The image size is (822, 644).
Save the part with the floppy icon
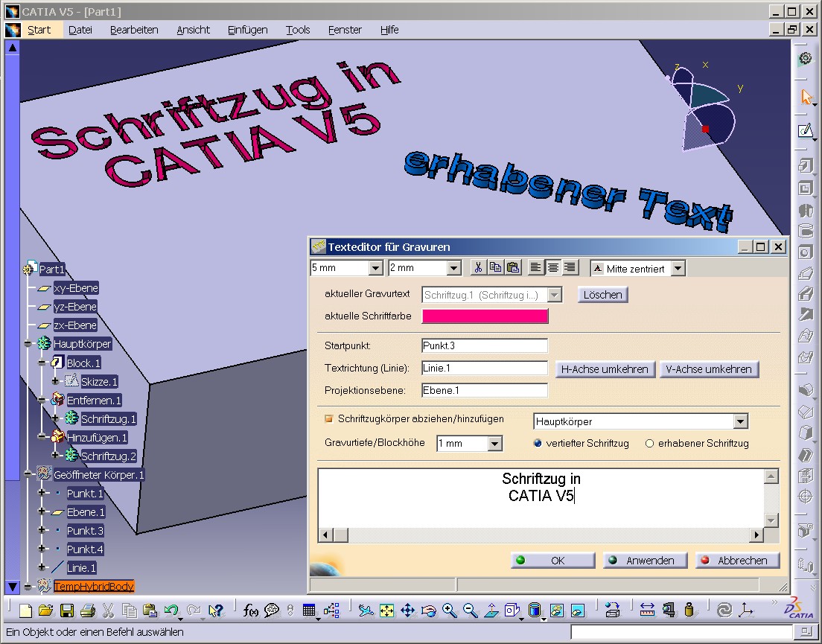66,610
